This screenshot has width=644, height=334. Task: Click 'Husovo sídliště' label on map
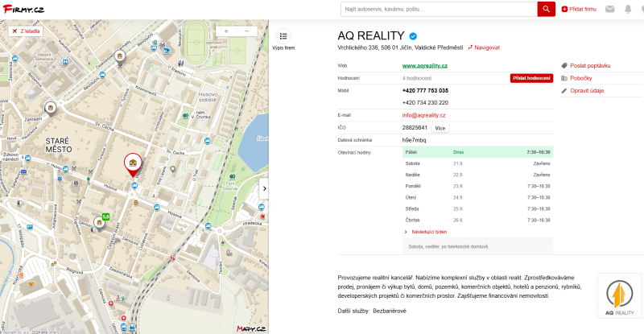point(208,97)
